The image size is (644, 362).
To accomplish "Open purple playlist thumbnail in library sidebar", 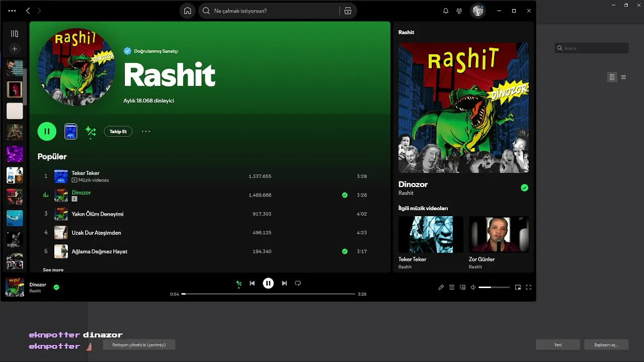I will [15, 154].
